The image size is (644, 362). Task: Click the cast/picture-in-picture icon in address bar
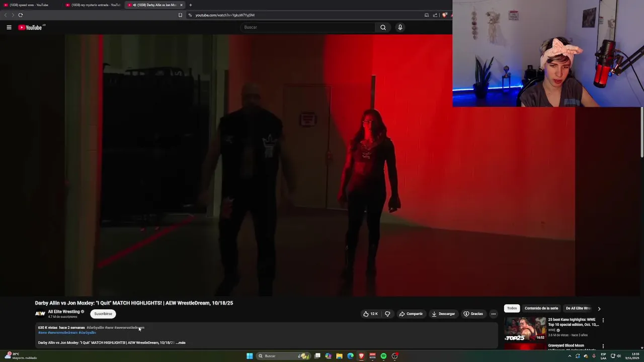point(427,15)
